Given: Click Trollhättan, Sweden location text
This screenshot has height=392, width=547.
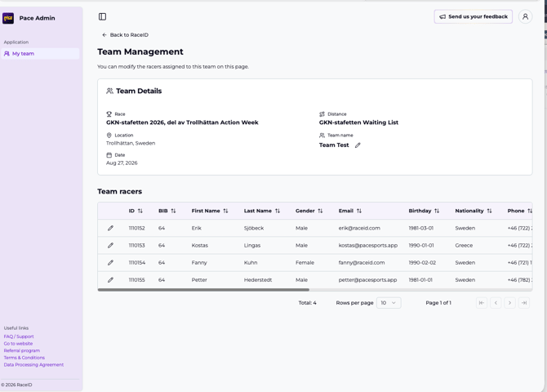Looking at the screenshot, I should [x=131, y=143].
